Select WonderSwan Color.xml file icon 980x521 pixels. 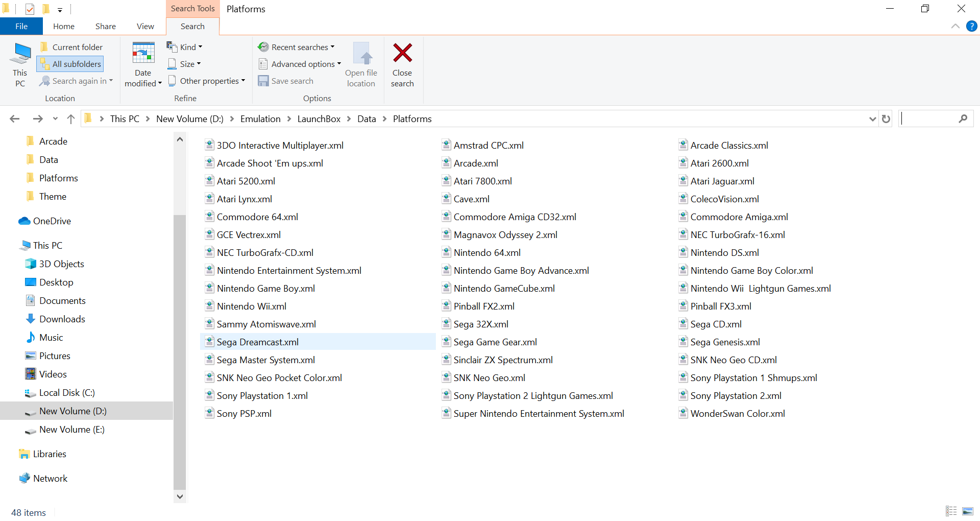(683, 413)
